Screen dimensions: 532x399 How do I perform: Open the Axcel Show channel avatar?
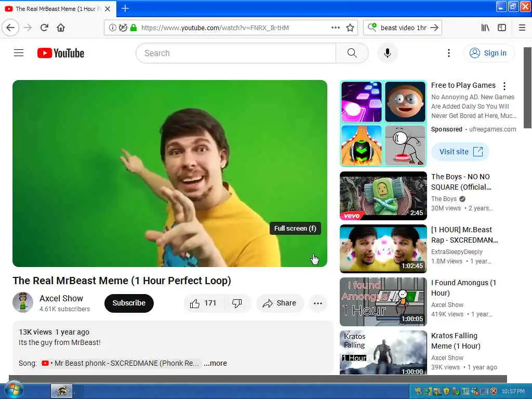[x=23, y=303]
